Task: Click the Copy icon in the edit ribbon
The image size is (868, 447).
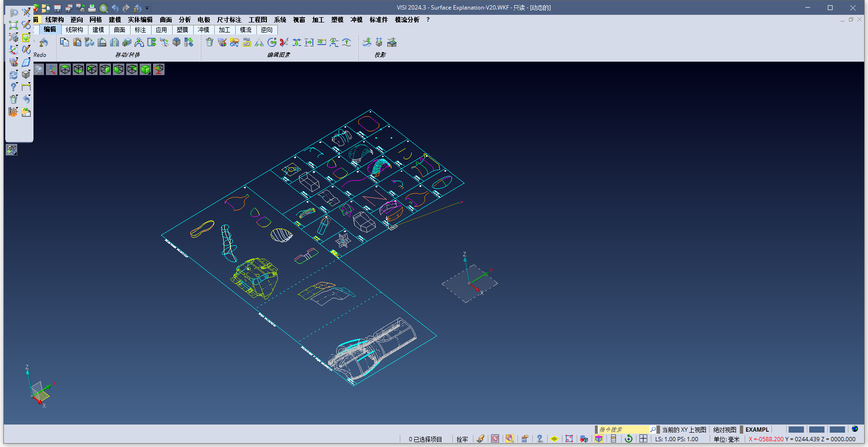Action: (x=65, y=43)
